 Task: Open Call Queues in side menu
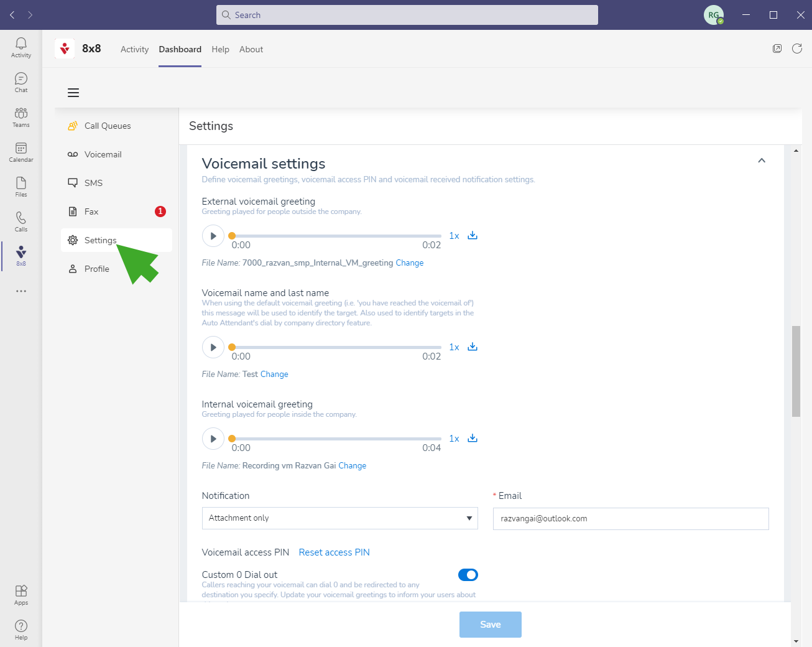pyautogui.click(x=108, y=126)
